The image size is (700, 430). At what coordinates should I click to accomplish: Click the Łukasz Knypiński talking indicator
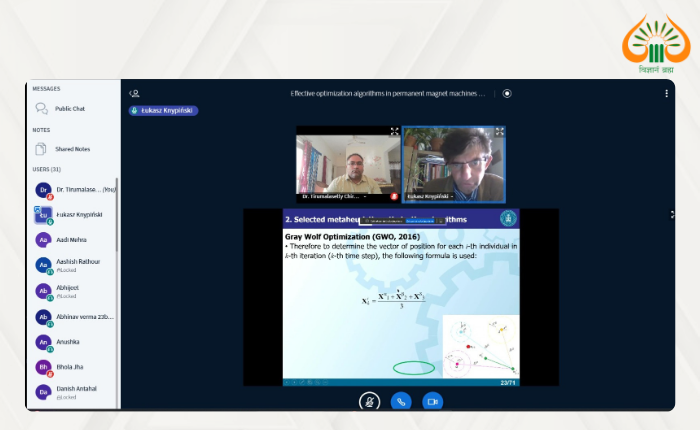tap(163, 111)
